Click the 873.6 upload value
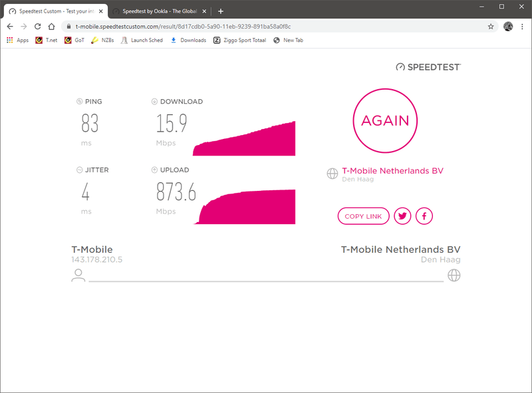Image resolution: width=532 pixels, height=393 pixels. click(x=176, y=192)
